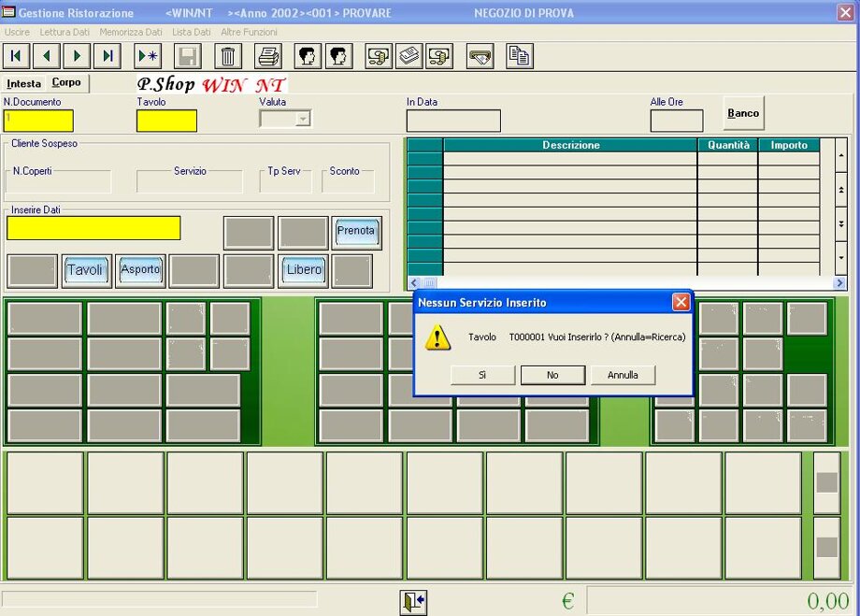Click the printer icon in toolbar

click(268, 56)
